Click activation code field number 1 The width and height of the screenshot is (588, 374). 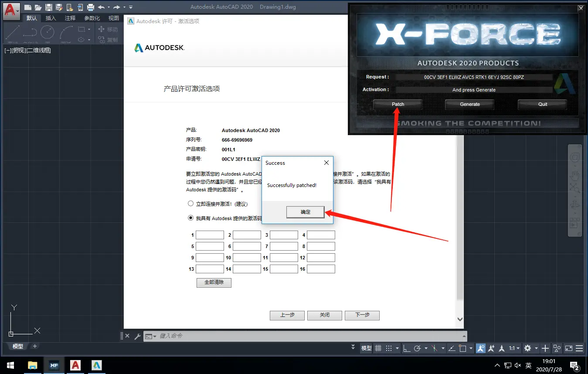pyautogui.click(x=210, y=235)
